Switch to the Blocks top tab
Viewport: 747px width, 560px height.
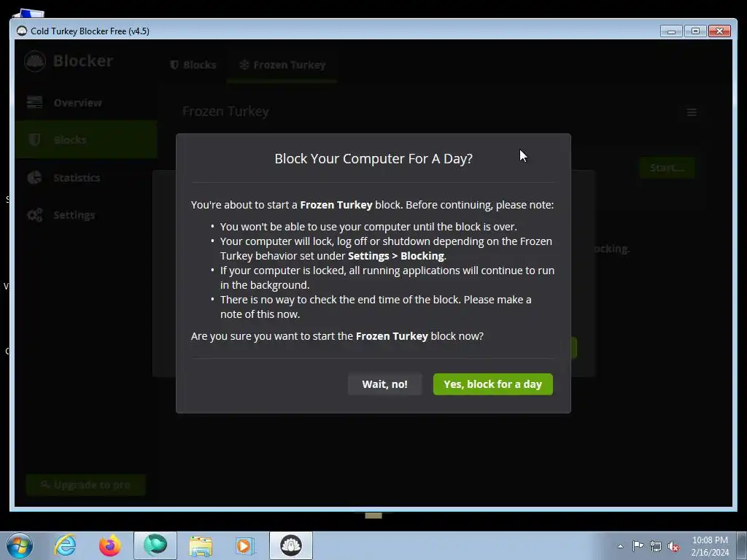click(x=193, y=65)
